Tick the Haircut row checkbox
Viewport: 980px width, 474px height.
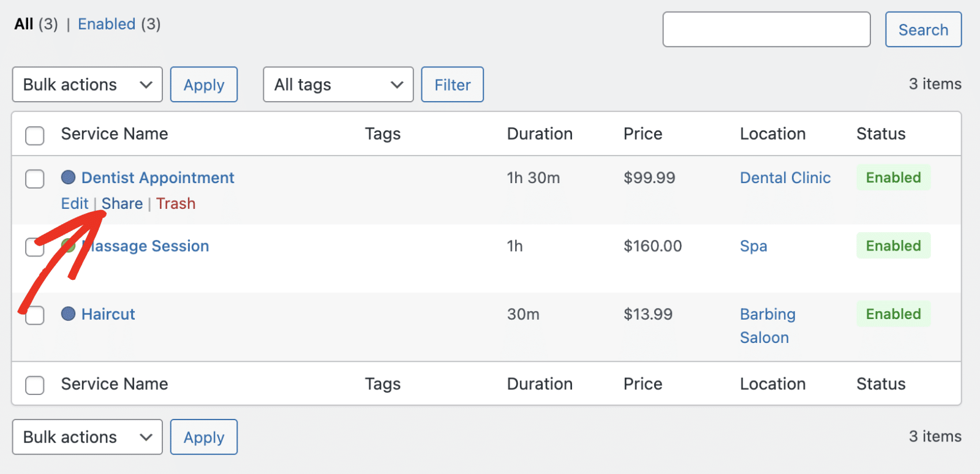(x=35, y=315)
